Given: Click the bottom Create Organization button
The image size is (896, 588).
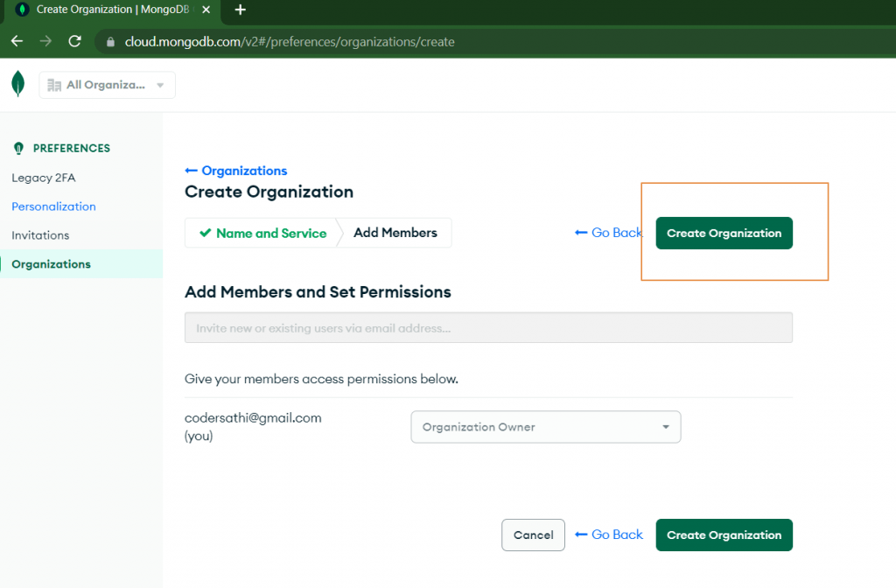Looking at the screenshot, I should tap(724, 535).
